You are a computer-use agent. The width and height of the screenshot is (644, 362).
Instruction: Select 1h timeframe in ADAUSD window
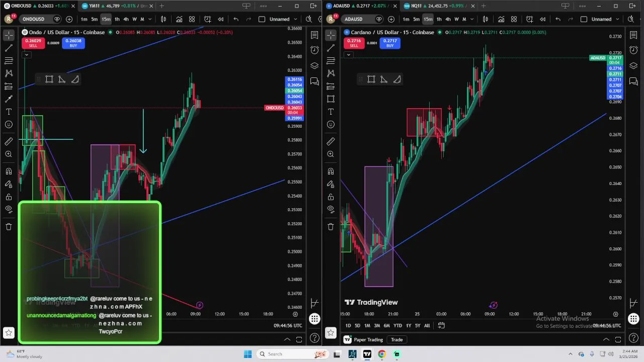point(439,19)
